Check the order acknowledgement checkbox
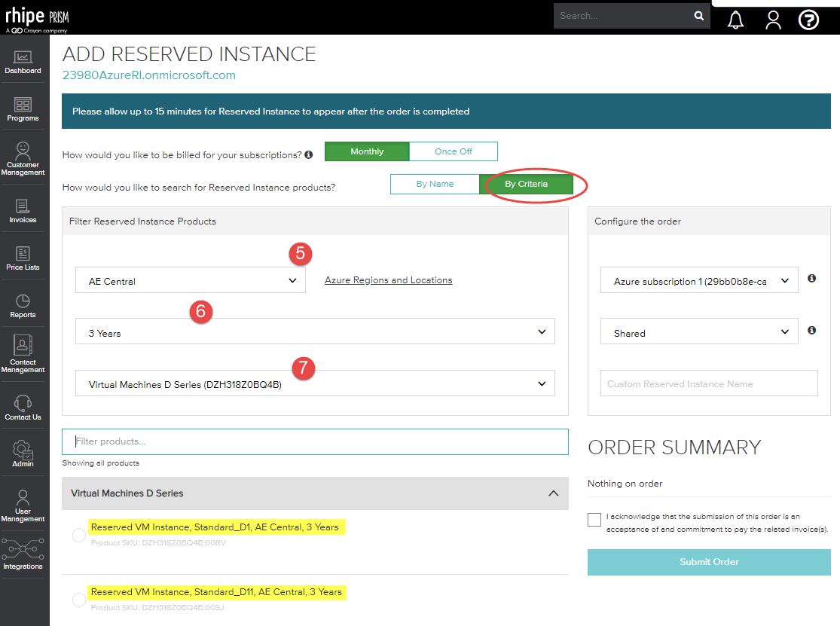840x626 pixels. 594,519
